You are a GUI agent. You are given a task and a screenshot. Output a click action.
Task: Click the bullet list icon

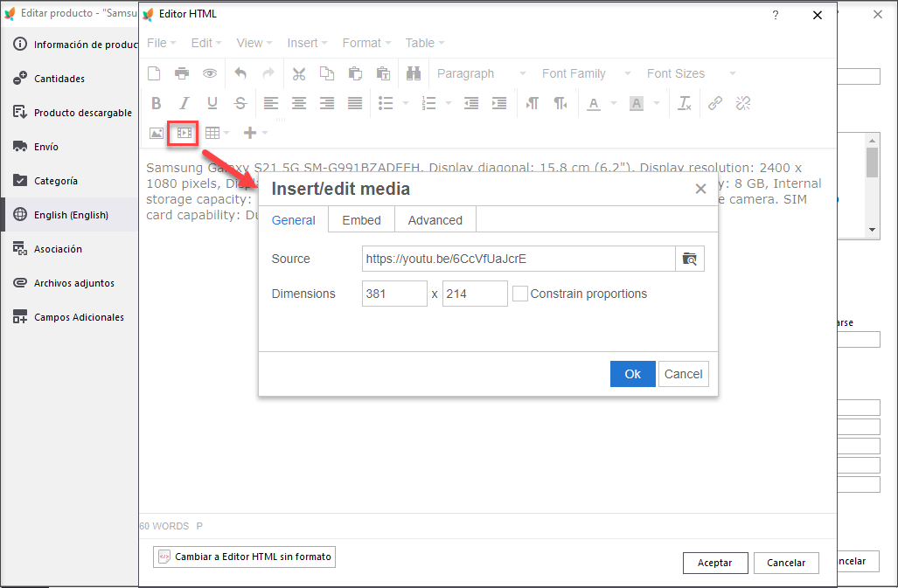pyautogui.click(x=386, y=103)
